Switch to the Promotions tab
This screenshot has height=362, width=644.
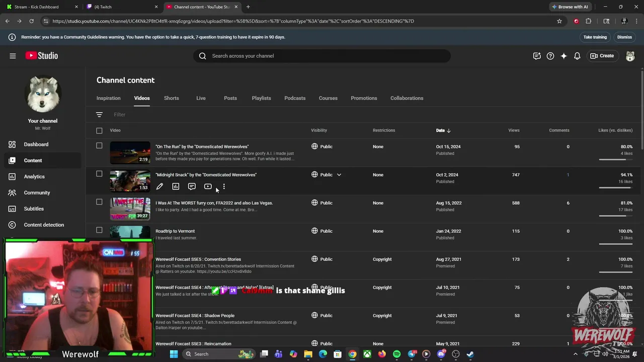(364, 98)
